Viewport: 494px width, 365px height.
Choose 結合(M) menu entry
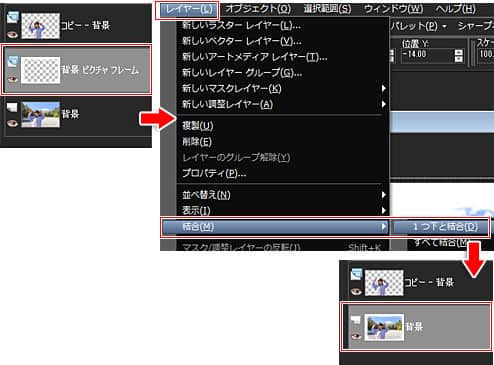275,227
